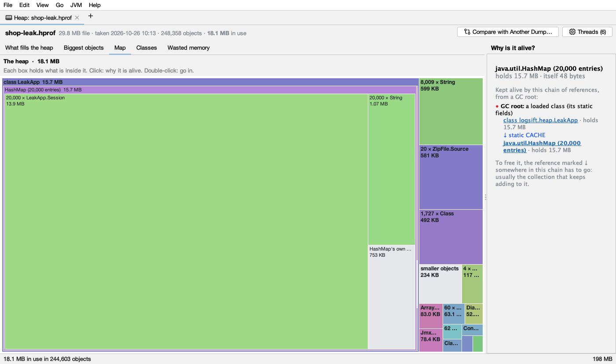Click the heap dump icon on the shop-leak tab
616x364 pixels.
pyautogui.click(x=9, y=18)
